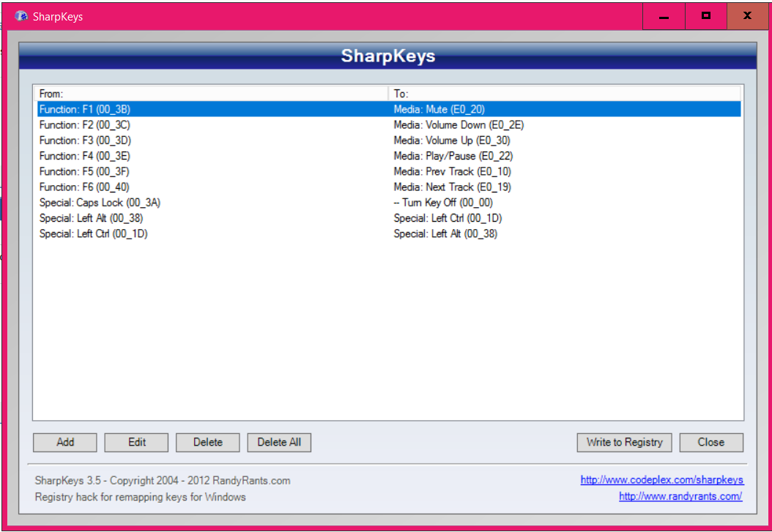Click the Media: Volume Down (E0_2E) cell
Viewport: 772px width, 532px height.
tap(459, 125)
